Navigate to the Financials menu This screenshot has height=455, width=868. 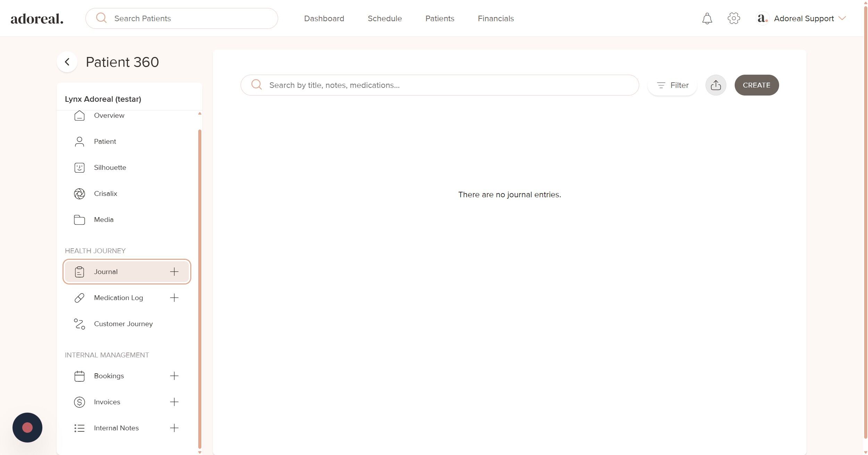pos(495,18)
